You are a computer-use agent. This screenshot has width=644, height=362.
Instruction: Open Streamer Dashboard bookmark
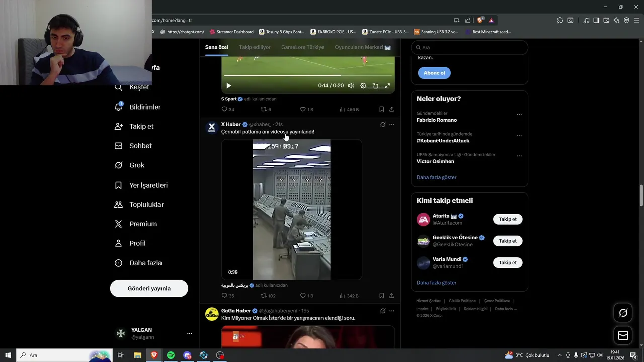point(231,32)
